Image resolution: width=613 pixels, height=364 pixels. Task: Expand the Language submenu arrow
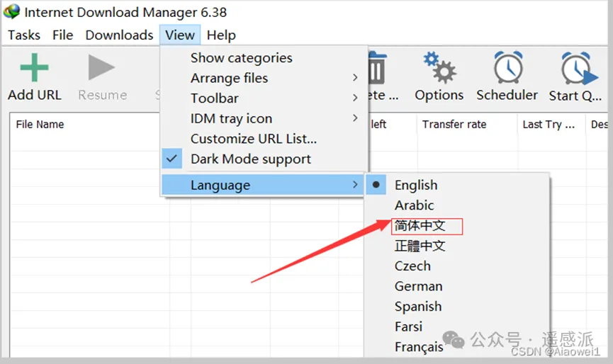(355, 184)
